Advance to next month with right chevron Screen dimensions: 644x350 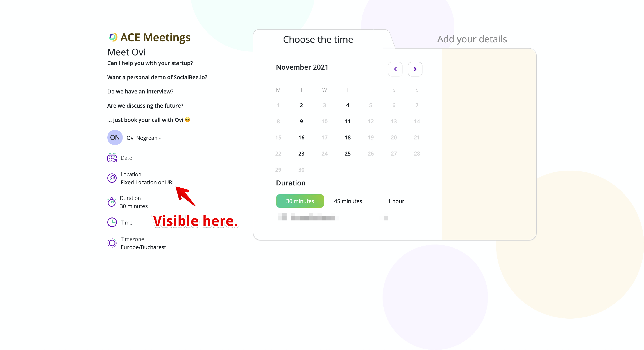[415, 69]
